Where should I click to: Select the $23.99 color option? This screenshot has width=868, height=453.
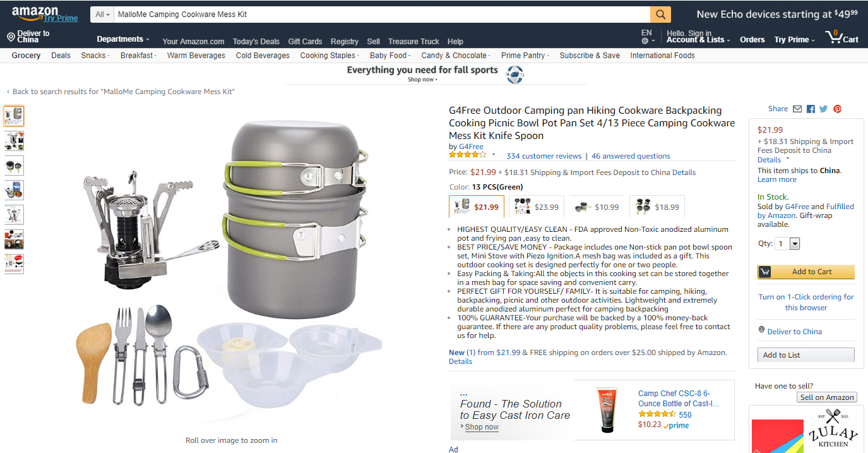point(537,207)
